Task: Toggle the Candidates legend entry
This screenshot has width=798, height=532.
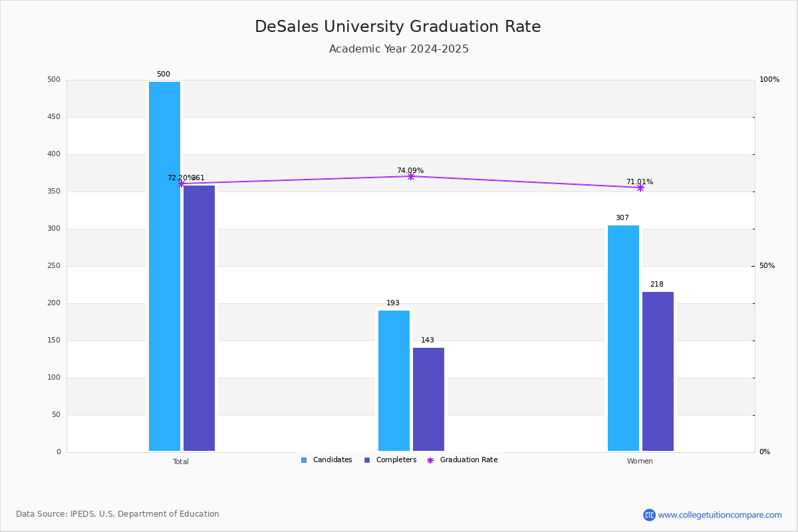Action: click(x=327, y=460)
